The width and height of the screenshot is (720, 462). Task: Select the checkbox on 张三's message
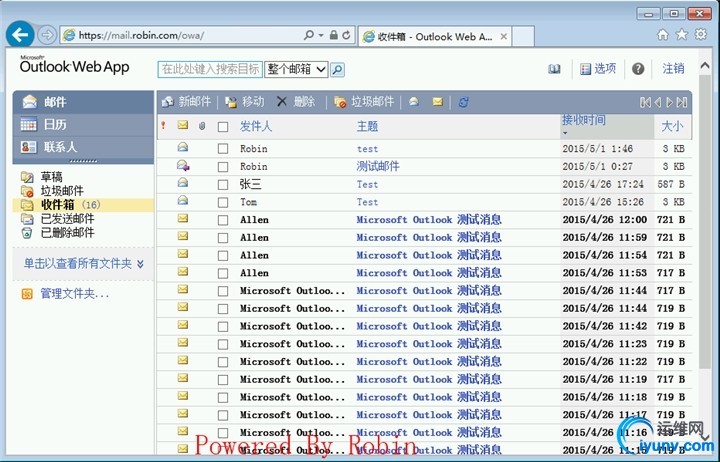pyautogui.click(x=223, y=185)
